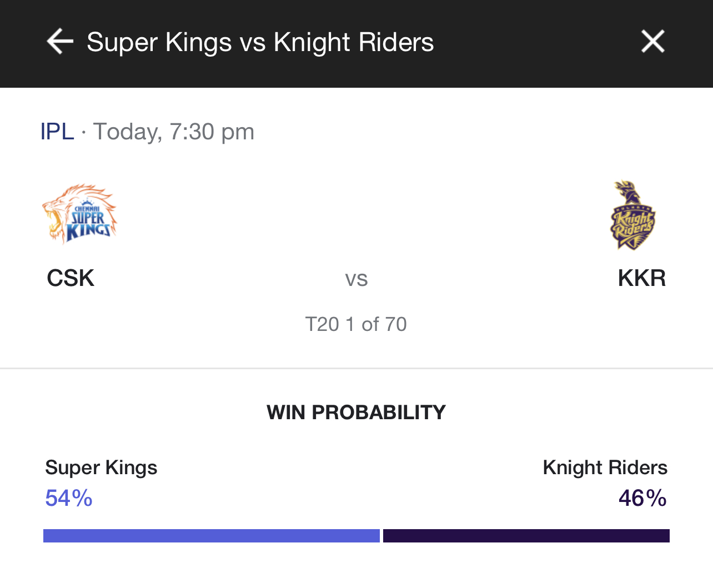The image size is (713, 588).
Task: Click the Kolkata Knight Riders logo
Action: 632,215
